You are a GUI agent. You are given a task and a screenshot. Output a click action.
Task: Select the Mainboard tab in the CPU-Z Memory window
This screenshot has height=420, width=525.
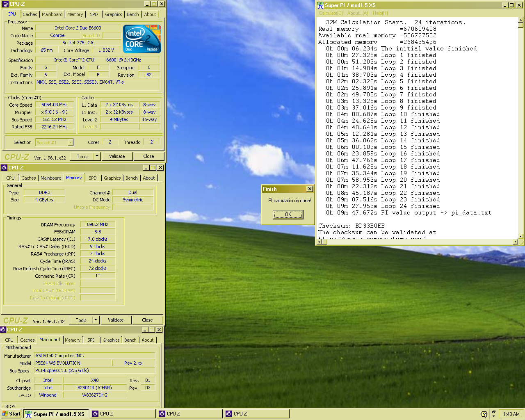(51, 178)
